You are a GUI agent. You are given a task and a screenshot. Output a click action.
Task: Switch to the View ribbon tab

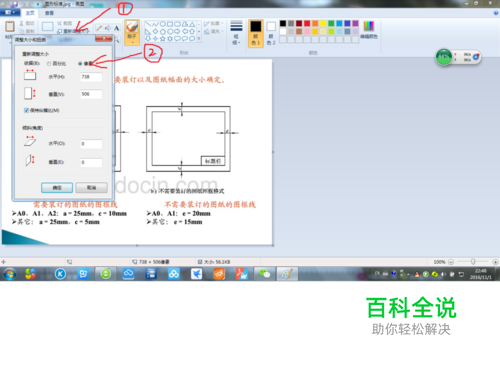pos(49,13)
